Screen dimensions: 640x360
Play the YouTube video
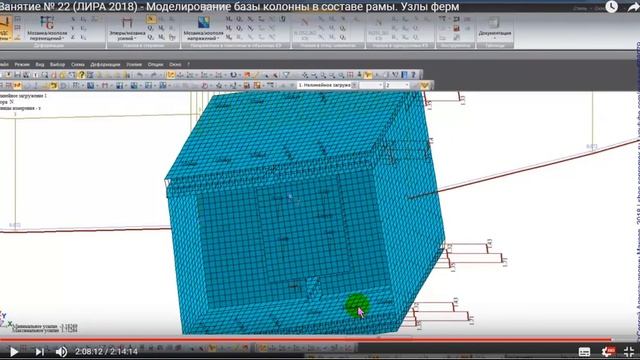coord(14,351)
